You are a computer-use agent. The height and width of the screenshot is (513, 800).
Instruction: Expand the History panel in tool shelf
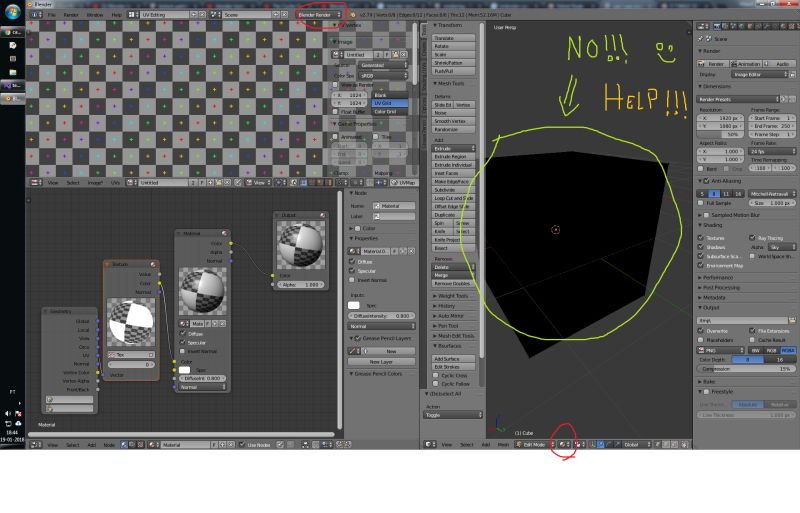coord(445,306)
